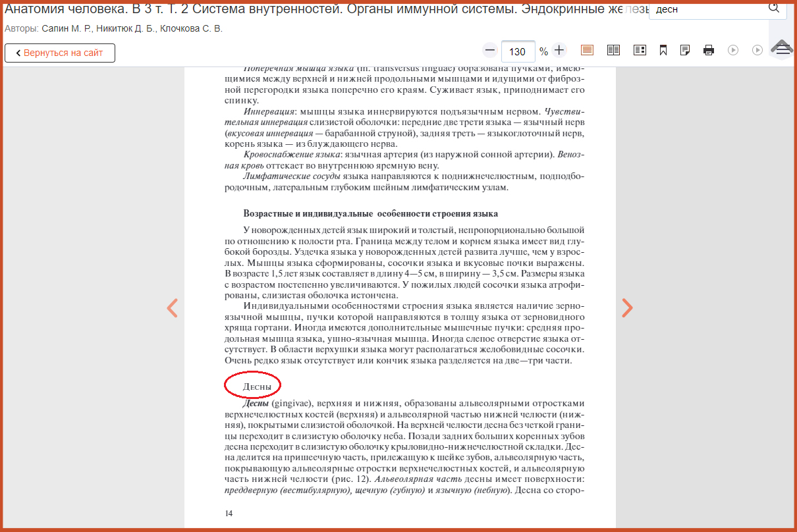Click italic term 'Лимфатические сосуды'
The height and width of the screenshot is (532, 797).
(292, 176)
